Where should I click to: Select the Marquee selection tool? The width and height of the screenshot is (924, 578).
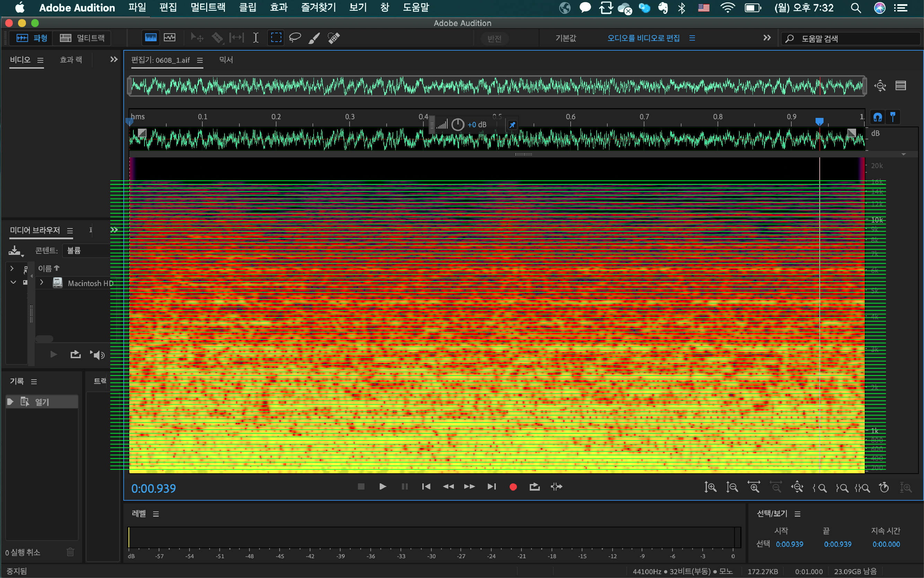click(276, 38)
